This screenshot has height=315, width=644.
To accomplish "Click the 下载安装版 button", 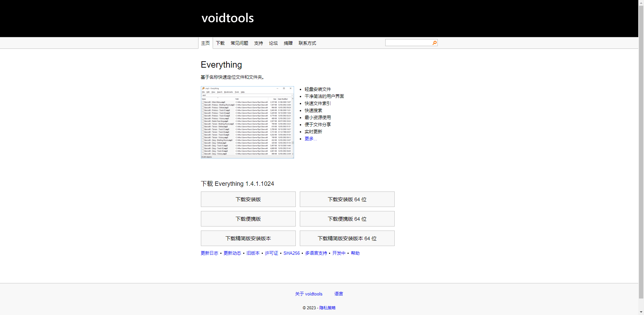I will pyautogui.click(x=248, y=199).
